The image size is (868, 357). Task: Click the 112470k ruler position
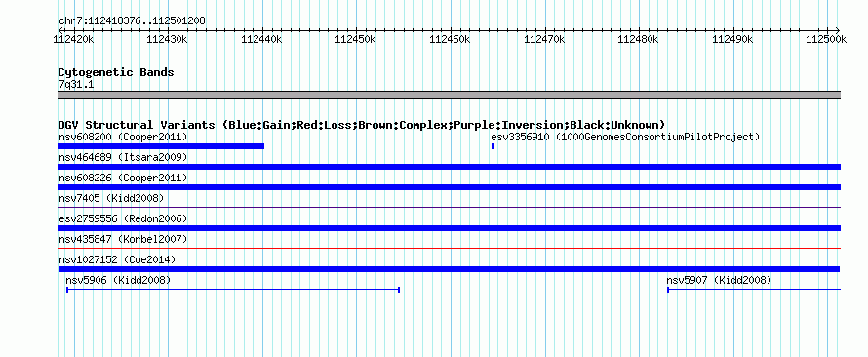point(545,39)
